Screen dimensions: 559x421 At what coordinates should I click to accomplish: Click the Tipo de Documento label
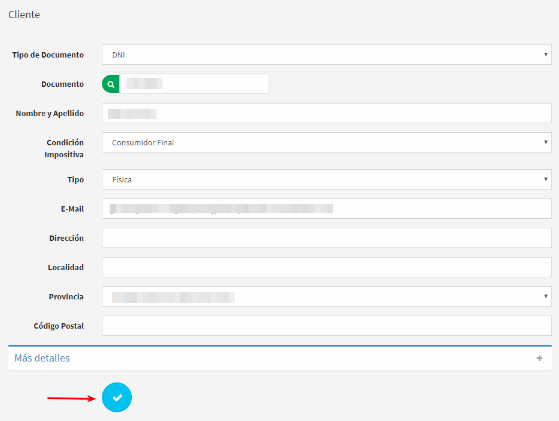click(48, 55)
